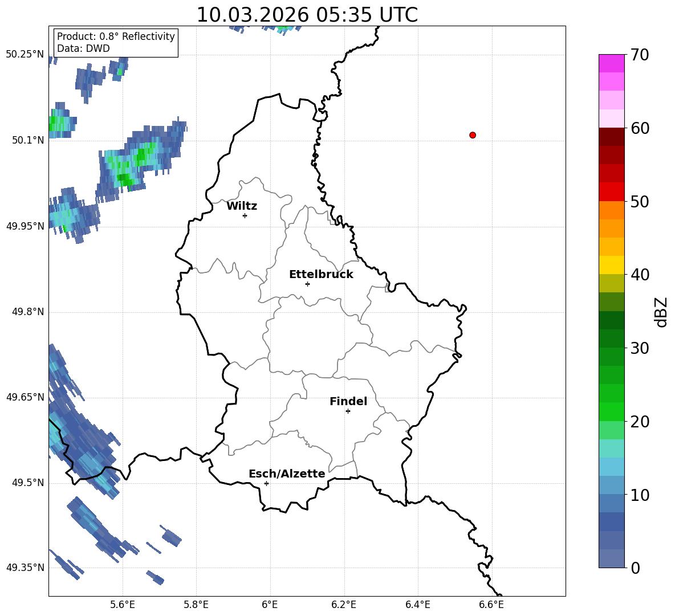Click the Findel city label
This screenshot has height=616, width=675.
pyautogui.click(x=348, y=401)
